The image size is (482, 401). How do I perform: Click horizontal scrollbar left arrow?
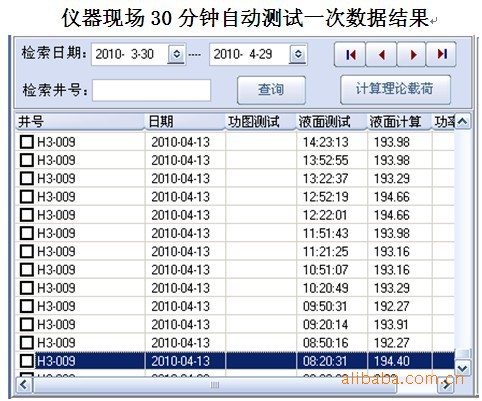pos(24,385)
